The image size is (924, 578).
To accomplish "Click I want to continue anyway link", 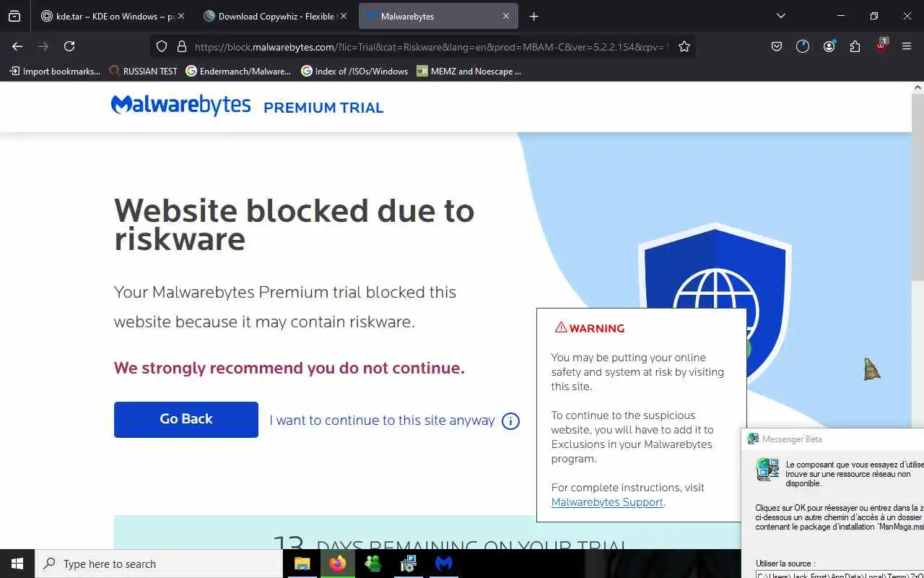I will coord(382,420).
